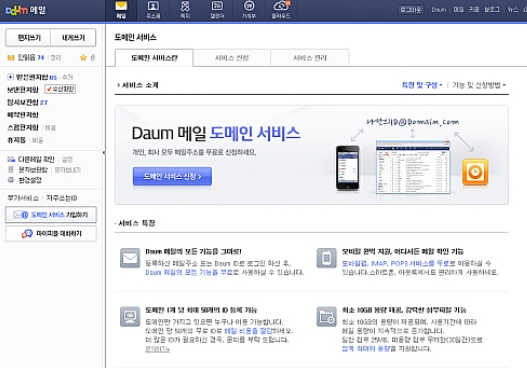This screenshot has height=368, width=527.
Task: Select 부가서비스 sidebar tab
Action: pos(23,198)
